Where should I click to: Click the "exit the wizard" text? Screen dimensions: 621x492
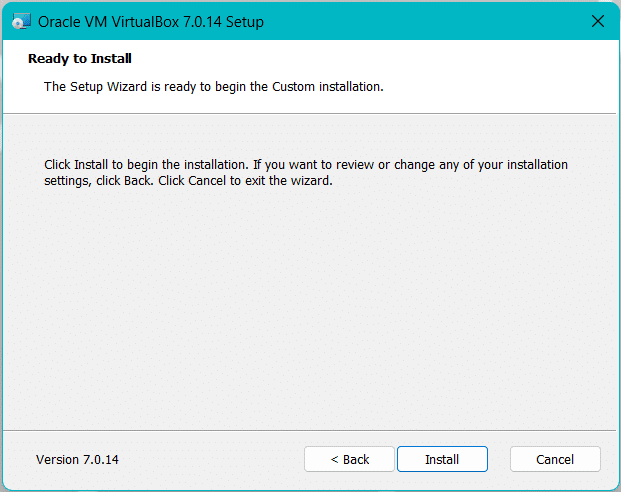(x=288, y=181)
